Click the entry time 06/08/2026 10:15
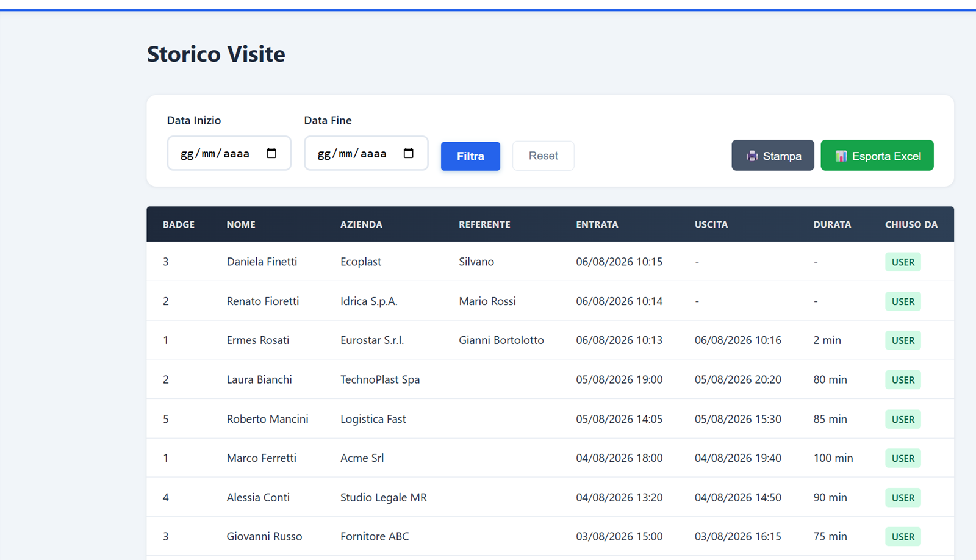 [x=619, y=262]
